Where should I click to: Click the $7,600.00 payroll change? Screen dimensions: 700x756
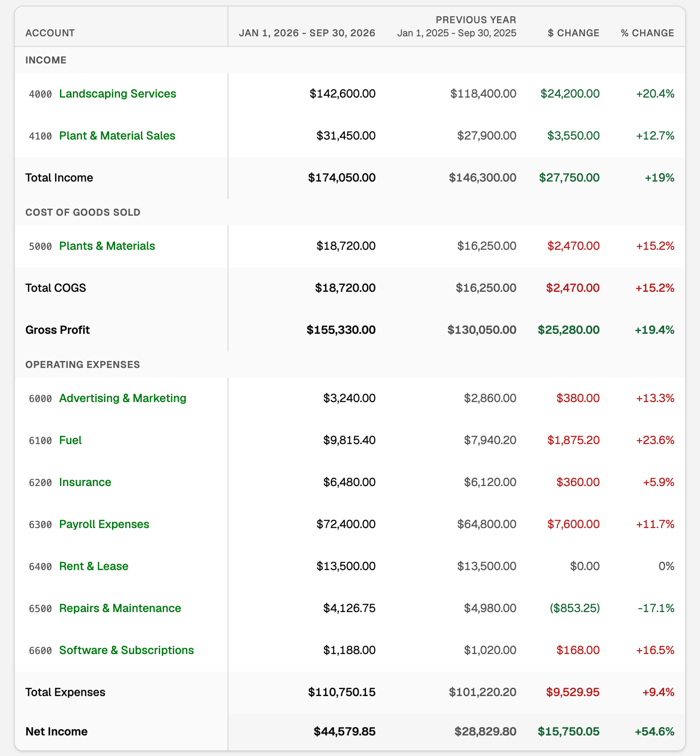point(574,524)
